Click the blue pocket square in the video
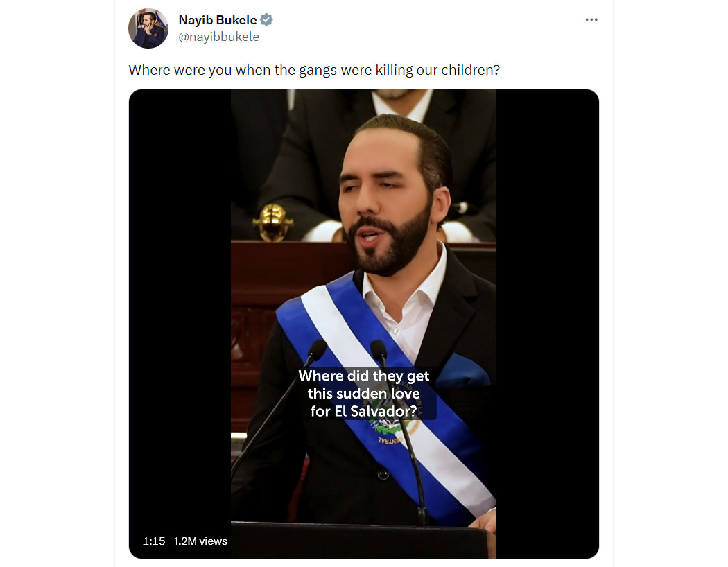The height and width of the screenshot is (567, 728). coord(460,371)
